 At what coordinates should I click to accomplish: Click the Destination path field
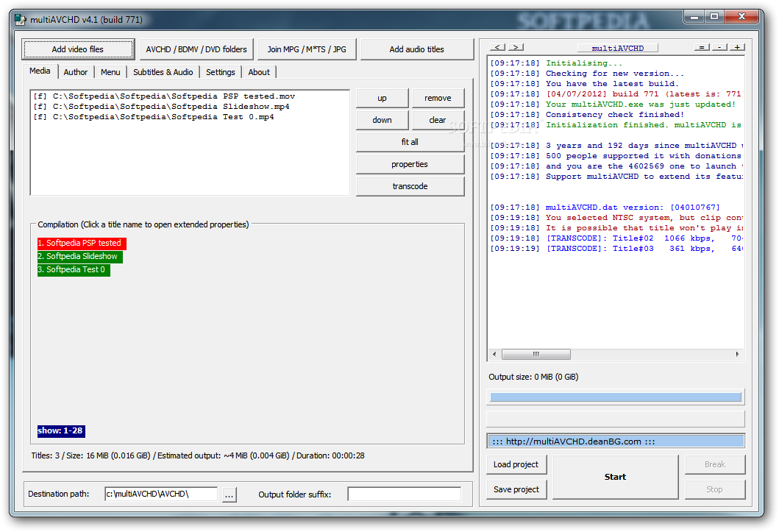[161, 494]
